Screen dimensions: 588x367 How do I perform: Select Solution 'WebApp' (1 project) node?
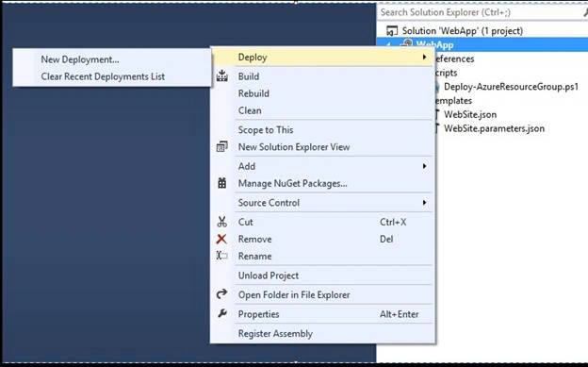click(x=463, y=31)
